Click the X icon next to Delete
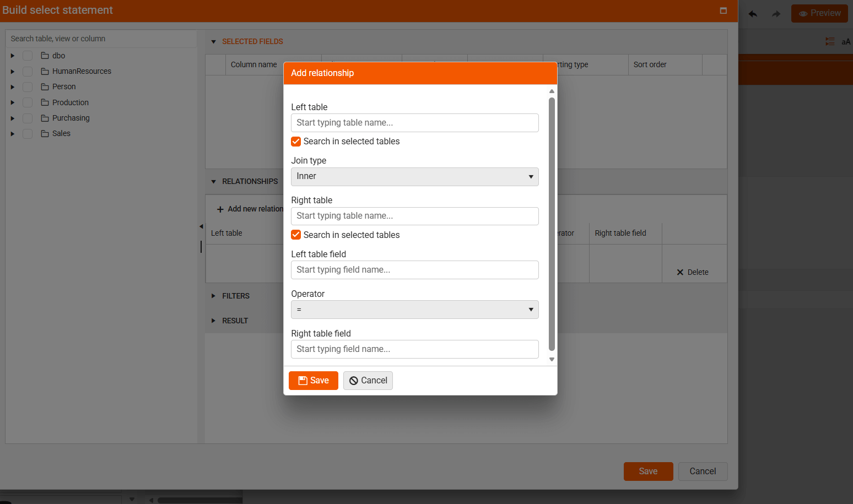This screenshot has height=504, width=853. (x=680, y=272)
